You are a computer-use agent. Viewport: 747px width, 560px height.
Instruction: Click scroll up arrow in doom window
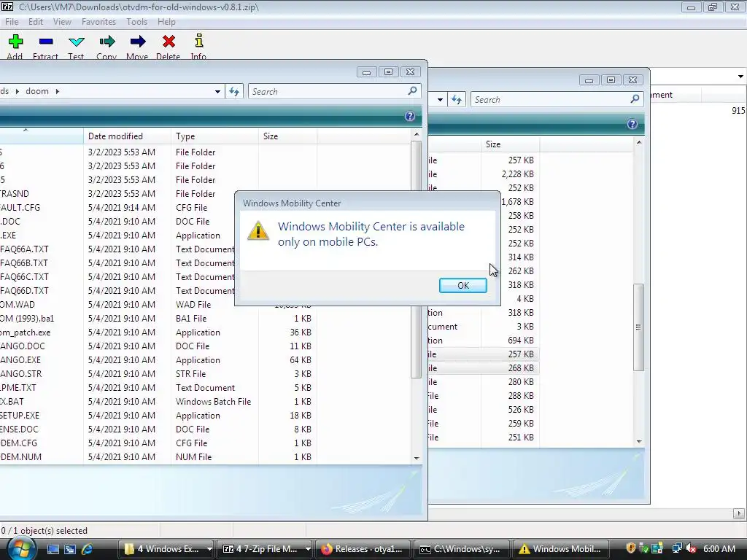[417, 134]
